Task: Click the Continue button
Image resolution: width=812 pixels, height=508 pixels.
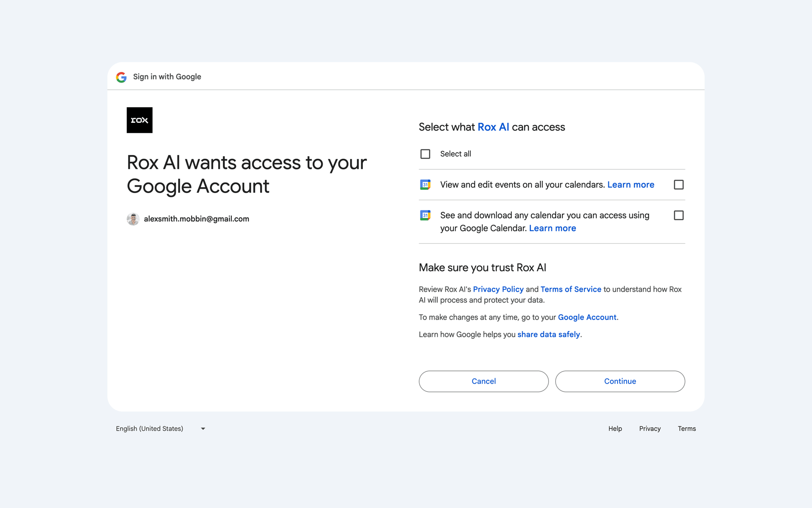Action: 620,381
